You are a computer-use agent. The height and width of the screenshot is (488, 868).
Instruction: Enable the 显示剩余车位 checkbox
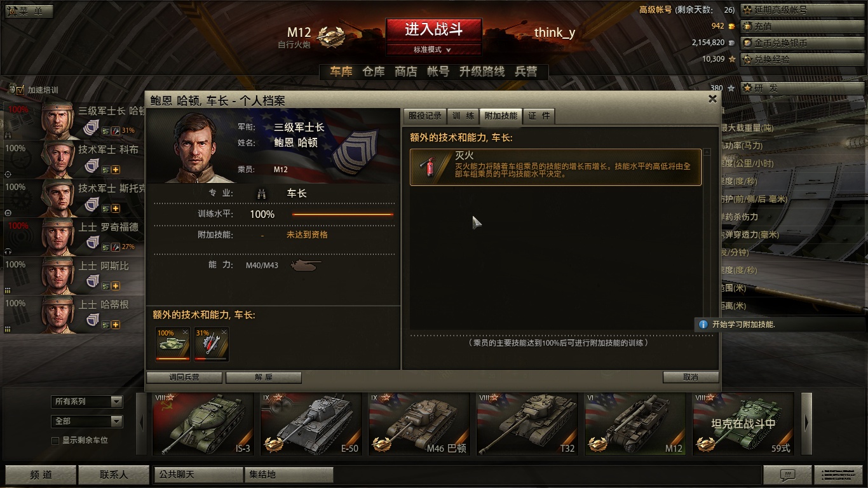coord(55,440)
